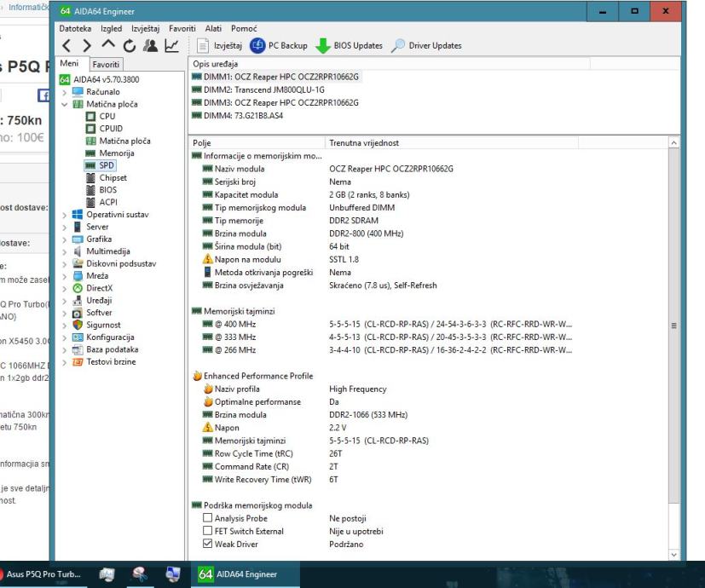Expand the Operativni sustav tree node
The width and height of the screenshot is (705, 588).
click(66, 215)
